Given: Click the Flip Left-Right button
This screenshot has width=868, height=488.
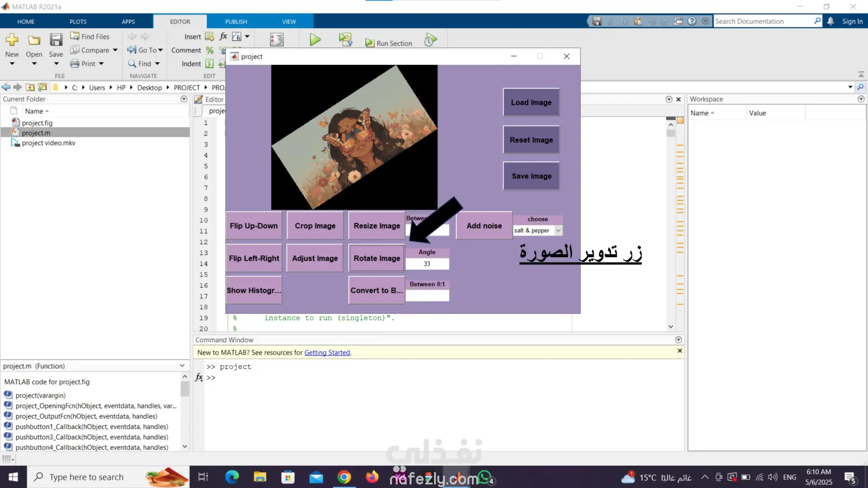Looking at the screenshot, I should click(x=254, y=258).
